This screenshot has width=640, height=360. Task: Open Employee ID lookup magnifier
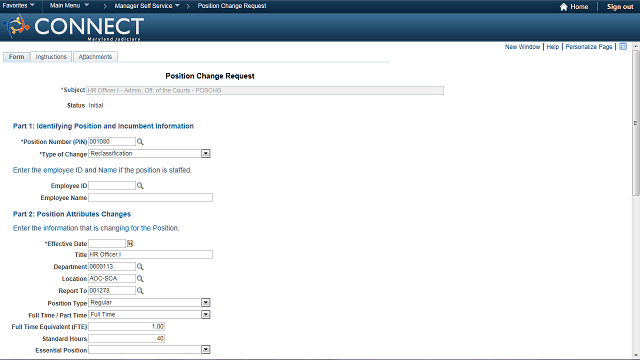(x=140, y=186)
